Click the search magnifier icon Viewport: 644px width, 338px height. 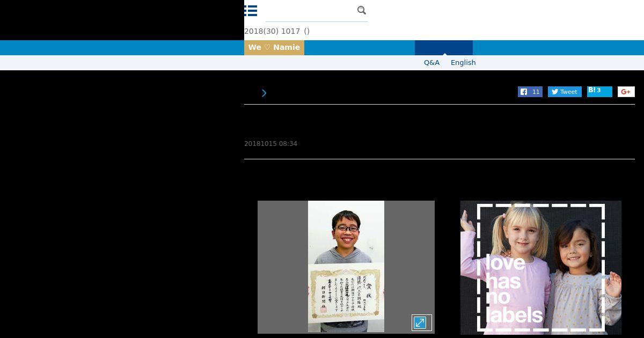(x=362, y=10)
